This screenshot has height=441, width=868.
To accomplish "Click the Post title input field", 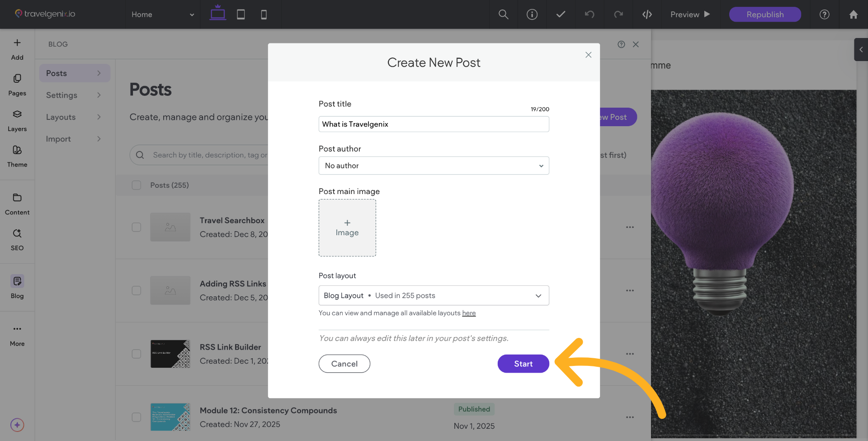I will tap(434, 124).
